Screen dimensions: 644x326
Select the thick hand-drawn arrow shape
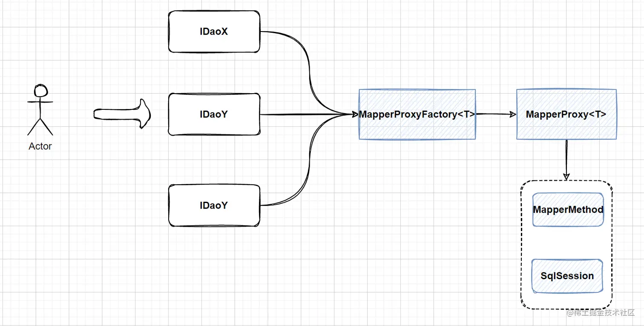click(x=122, y=114)
